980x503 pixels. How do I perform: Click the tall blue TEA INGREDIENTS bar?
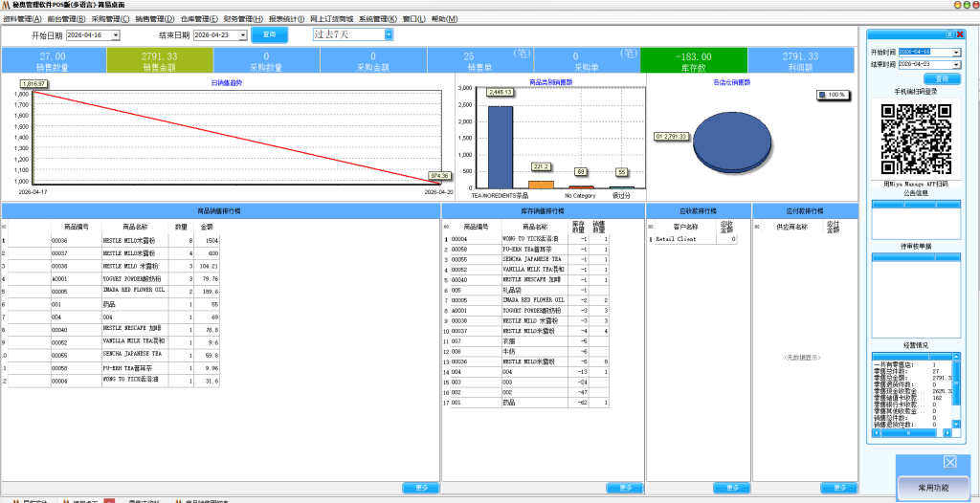click(501, 146)
